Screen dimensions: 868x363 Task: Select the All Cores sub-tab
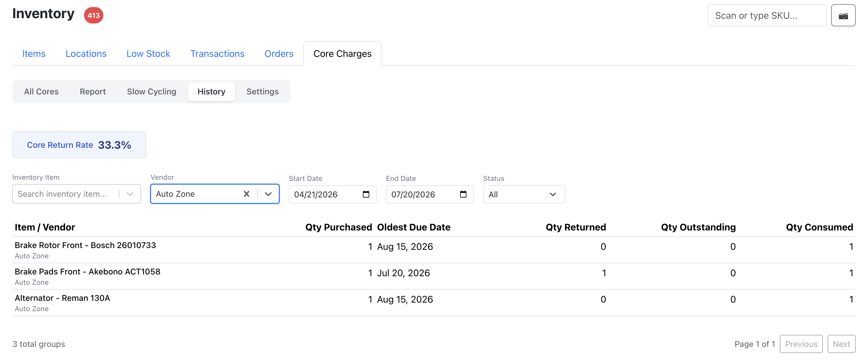click(42, 91)
